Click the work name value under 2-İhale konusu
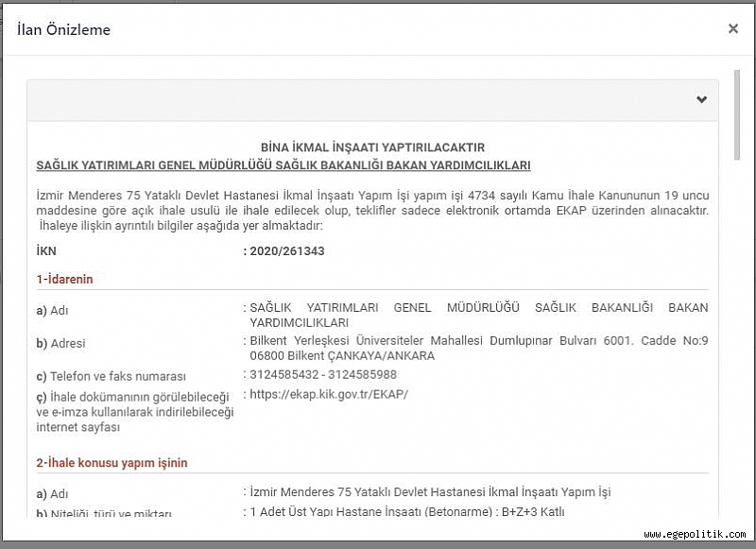 pos(430,492)
